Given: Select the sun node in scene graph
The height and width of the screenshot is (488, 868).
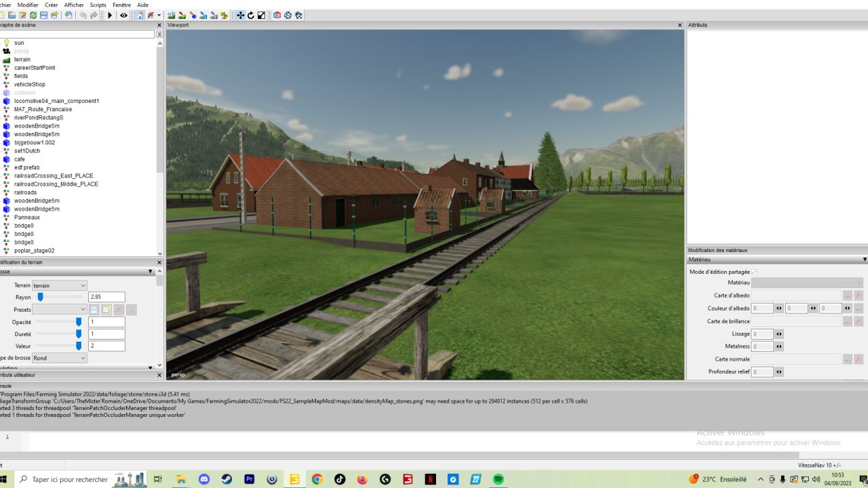Looking at the screenshot, I should click(19, 43).
